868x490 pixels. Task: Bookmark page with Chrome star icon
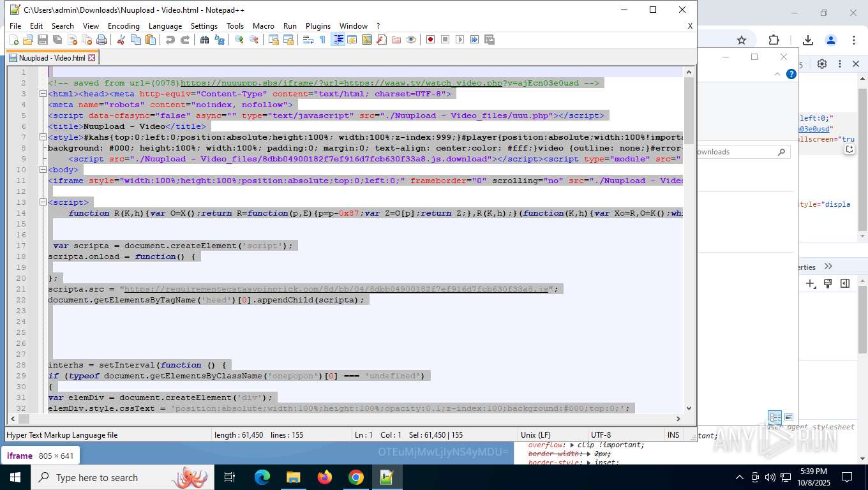tap(742, 40)
